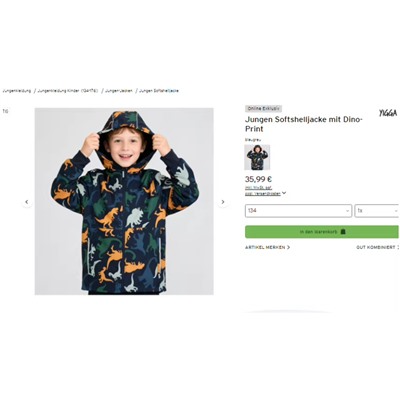
Task: Click the chevron next to Artikel merken
Action: pyautogui.click(x=289, y=247)
